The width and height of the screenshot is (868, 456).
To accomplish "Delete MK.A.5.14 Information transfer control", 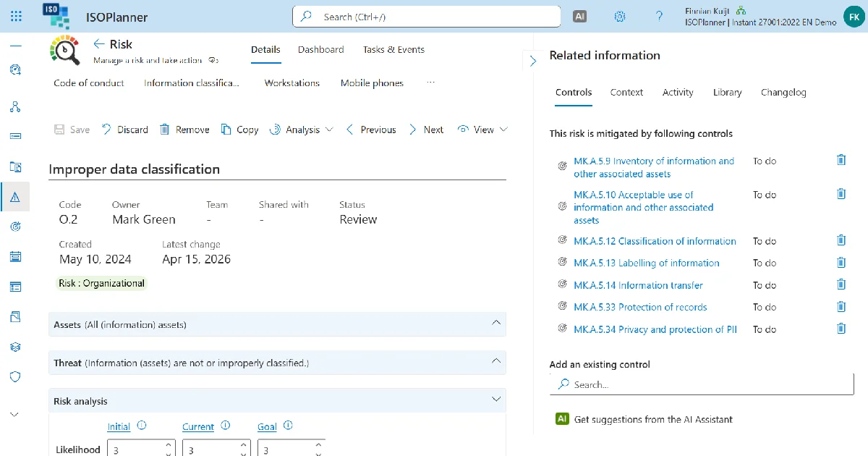I will point(841,284).
